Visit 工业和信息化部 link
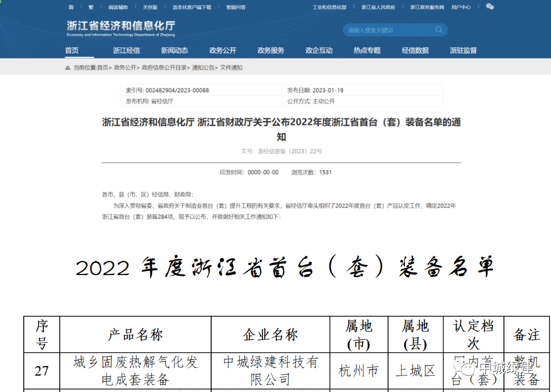The width and height of the screenshot is (551, 392). (x=329, y=7)
